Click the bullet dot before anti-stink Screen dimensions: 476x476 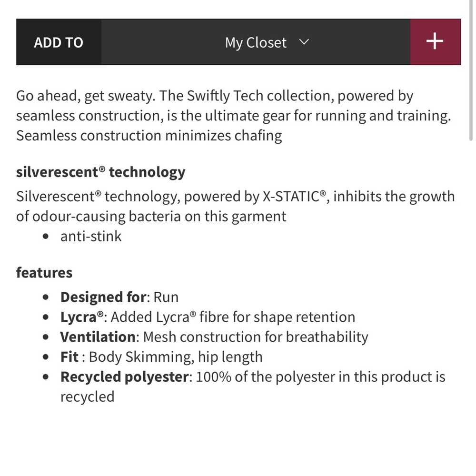pyautogui.click(x=46, y=237)
